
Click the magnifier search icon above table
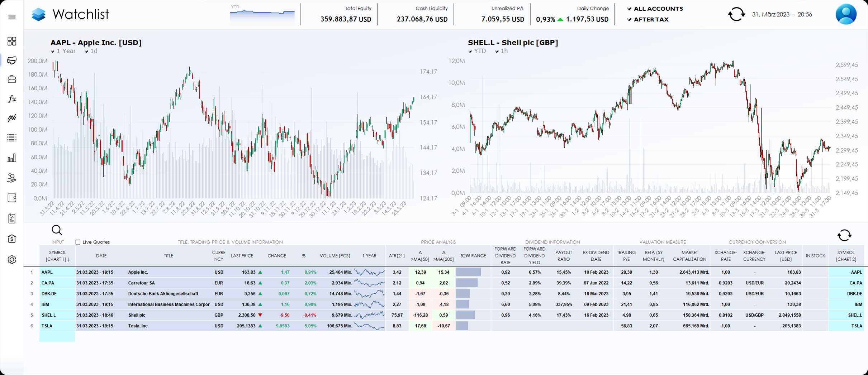click(x=57, y=230)
